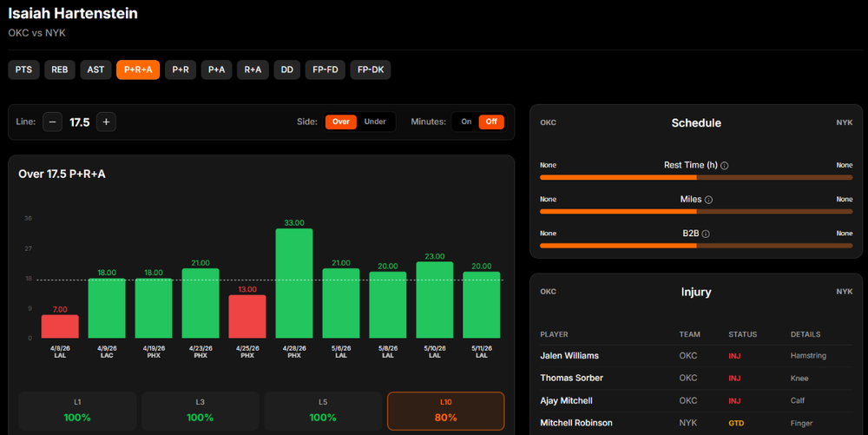
Task: Click the PLAYER column header
Action: [x=554, y=334]
